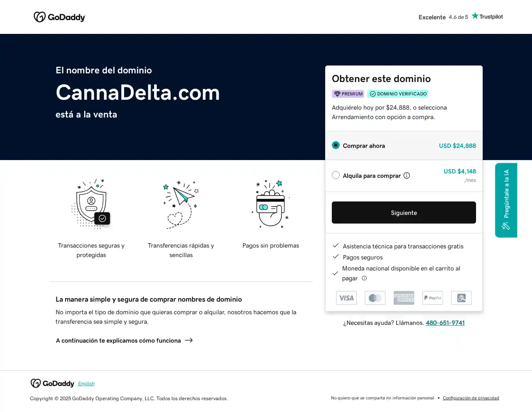Click the PayPal payment icon
This screenshot has width=532, height=412.
tap(433, 298)
